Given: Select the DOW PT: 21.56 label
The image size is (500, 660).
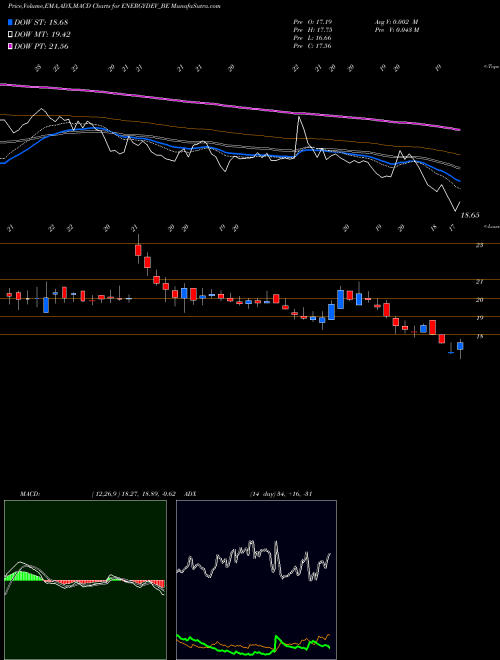Looking at the screenshot, I should (x=41, y=47).
